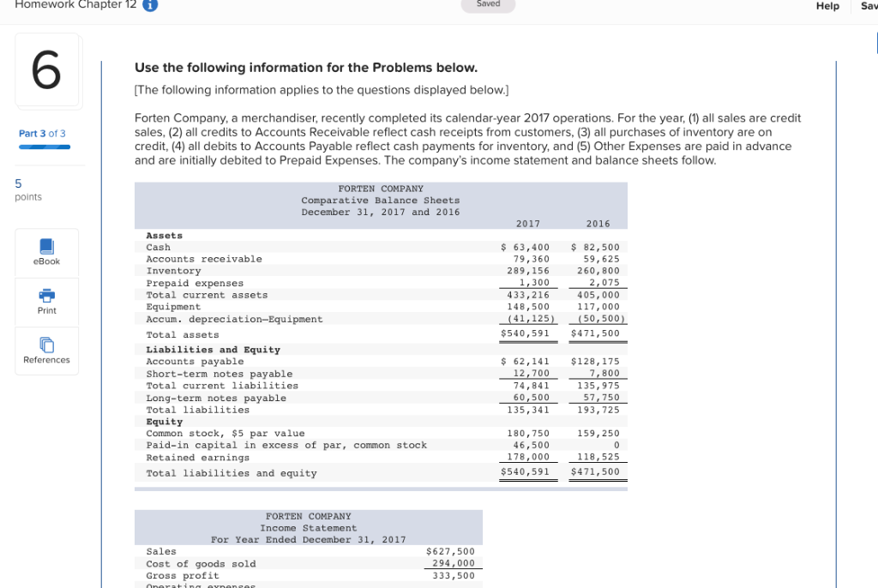Click the Save button at top right

pyautogui.click(x=869, y=6)
